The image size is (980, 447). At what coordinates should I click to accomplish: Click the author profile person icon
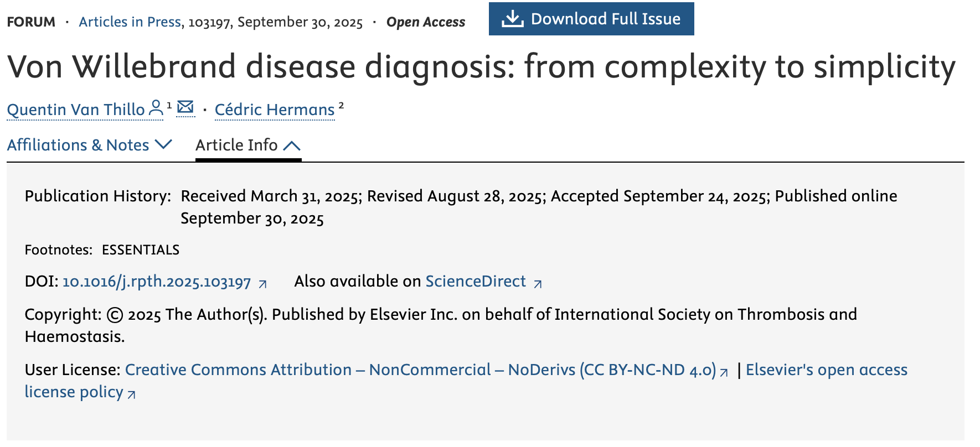pos(156,108)
